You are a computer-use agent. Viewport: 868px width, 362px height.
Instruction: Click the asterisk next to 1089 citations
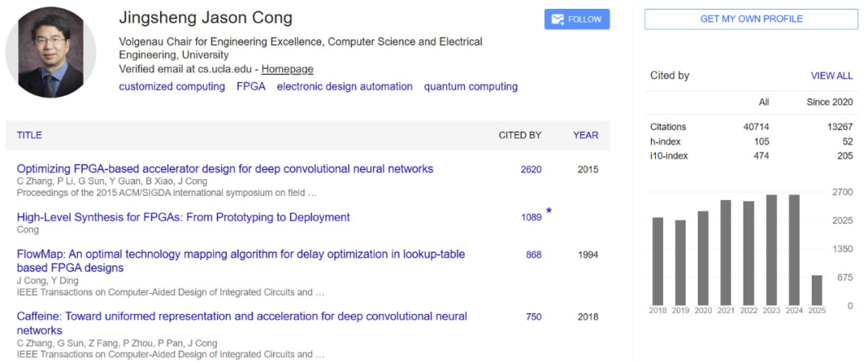pos(549,212)
